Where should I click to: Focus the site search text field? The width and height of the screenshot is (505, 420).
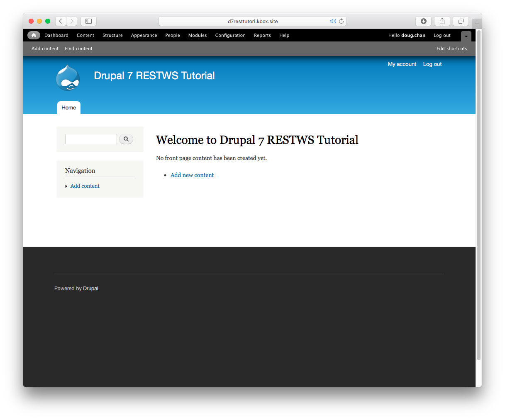click(91, 139)
